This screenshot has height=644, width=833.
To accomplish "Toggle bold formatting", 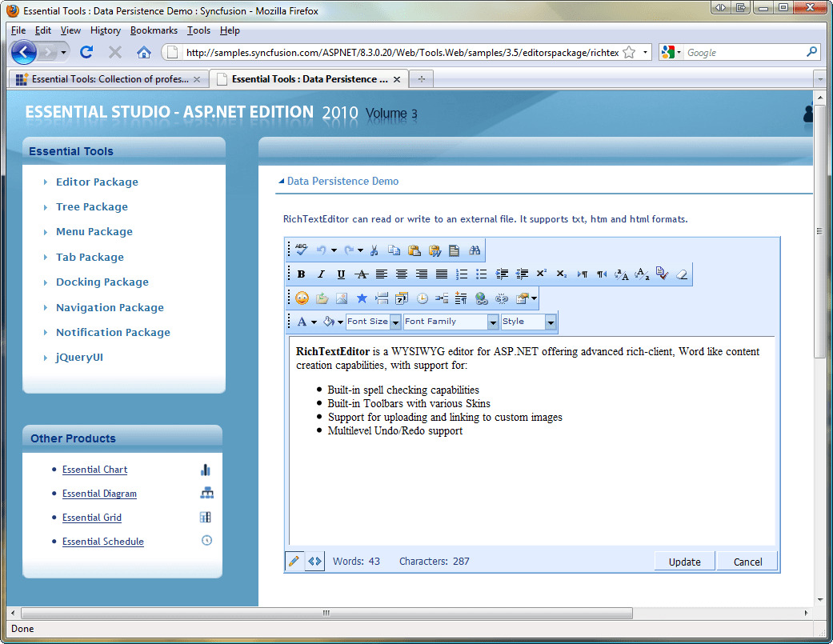I will 302,274.
